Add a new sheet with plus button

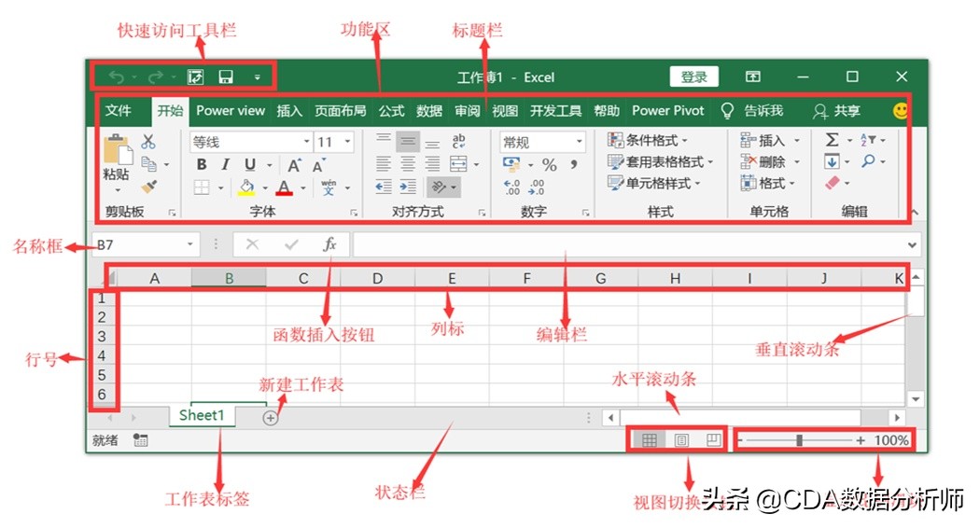(270, 418)
